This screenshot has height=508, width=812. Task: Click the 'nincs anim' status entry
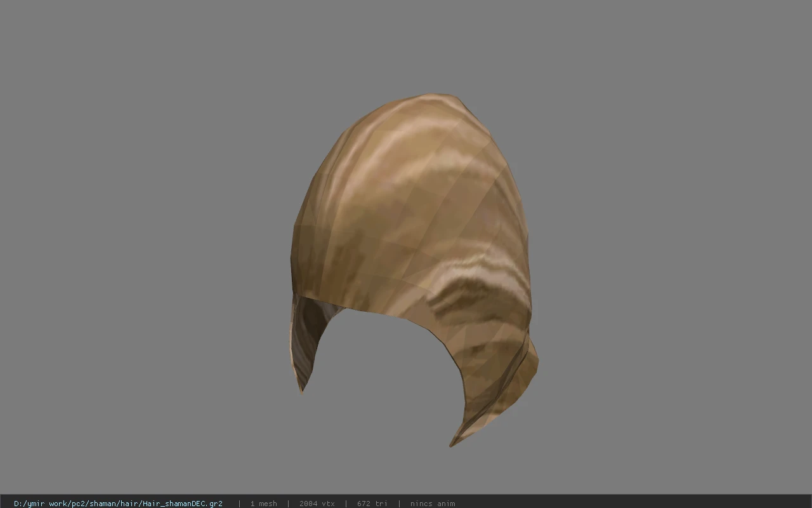(x=433, y=504)
